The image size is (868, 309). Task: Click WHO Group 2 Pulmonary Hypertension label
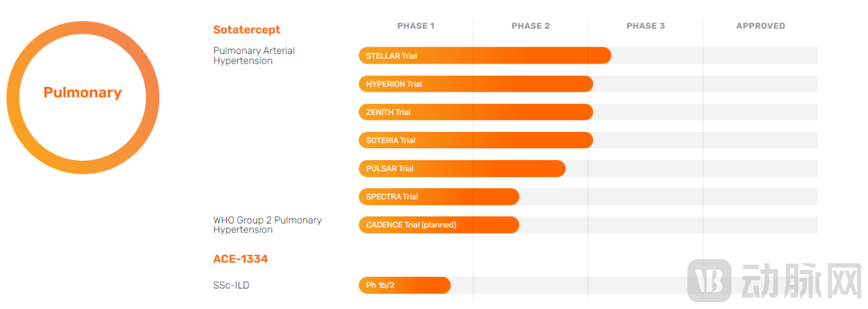click(267, 225)
